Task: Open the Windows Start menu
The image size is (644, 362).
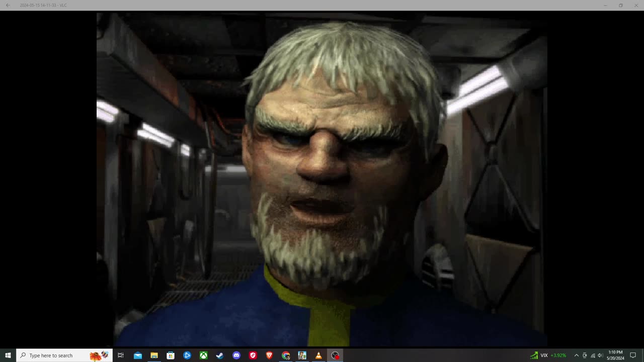Action: (x=8, y=355)
